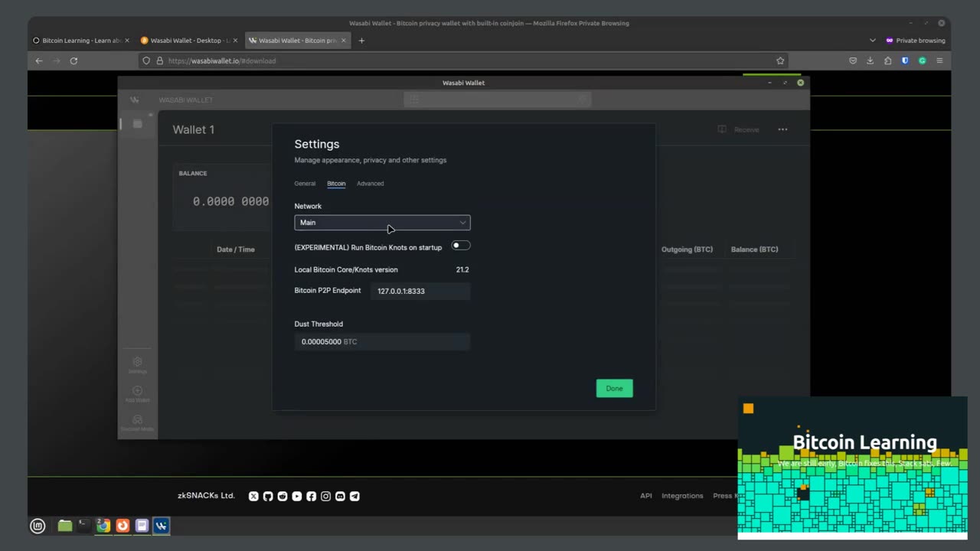Click the Wallet 1 sidebar icon
The height and width of the screenshot is (551, 980).
[138, 123]
